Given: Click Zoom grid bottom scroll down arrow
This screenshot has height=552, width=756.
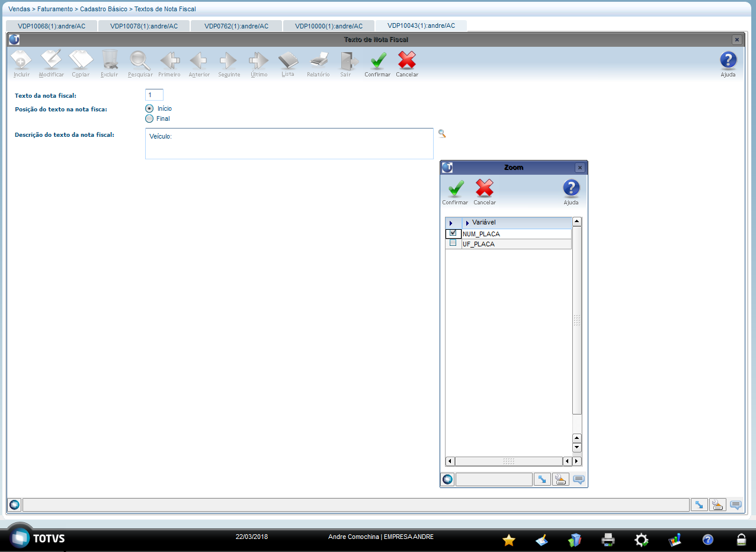Looking at the screenshot, I should (x=577, y=448).
